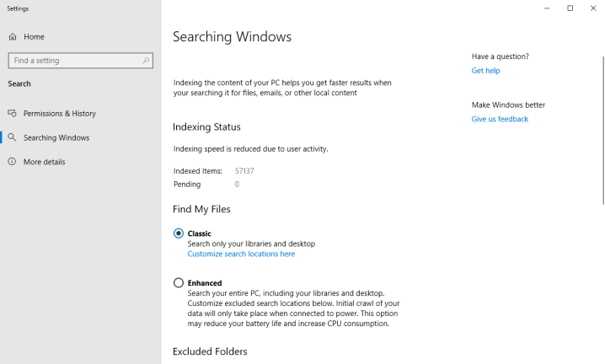Click 'Indexing speed is reduced' status text
This screenshot has height=364, width=605.
[251, 149]
